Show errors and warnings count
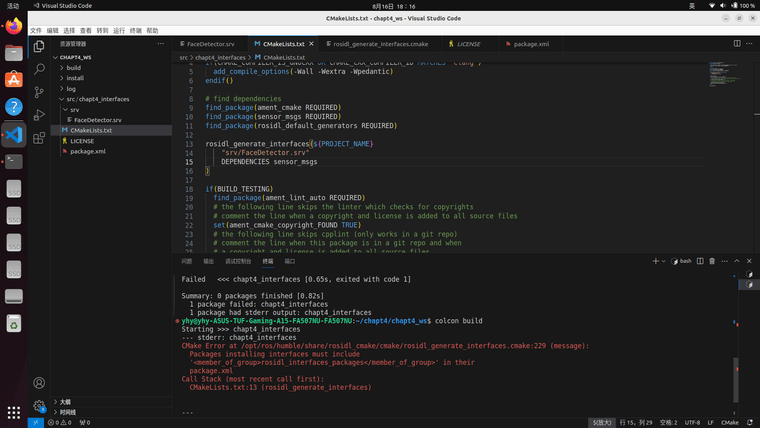Image resolution: width=760 pixels, height=428 pixels. tap(60, 423)
